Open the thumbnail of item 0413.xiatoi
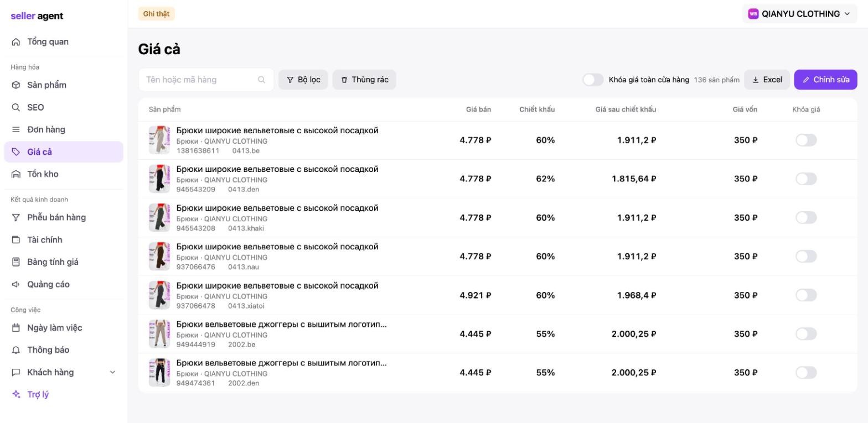Screen dimensions: 868x423 click(x=159, y=295)
